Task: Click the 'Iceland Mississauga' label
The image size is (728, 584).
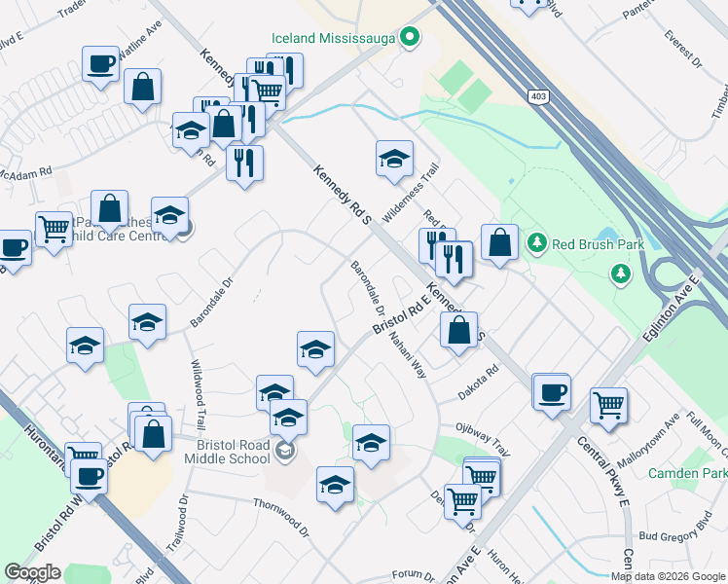Action: pyautogui.click(x=333, y=39)
